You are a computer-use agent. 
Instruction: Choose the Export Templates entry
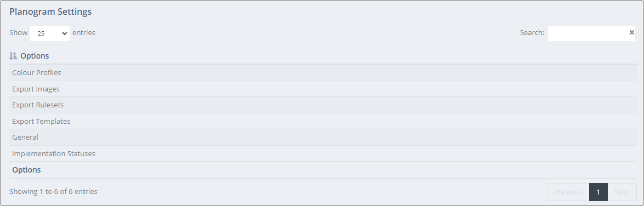click(x=323, y=122)
